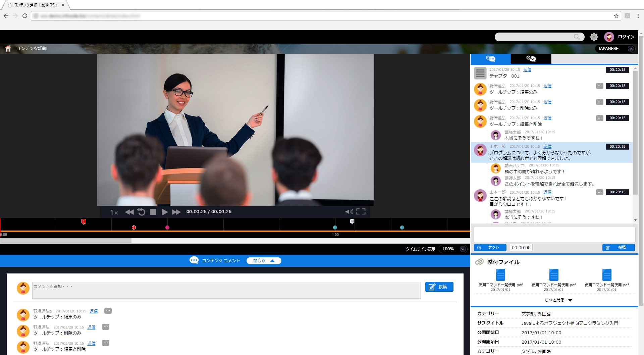Click the コメントを追加 comment input field
The width and height of the screenshot is (644, 355).
click(x=226, y=290)
